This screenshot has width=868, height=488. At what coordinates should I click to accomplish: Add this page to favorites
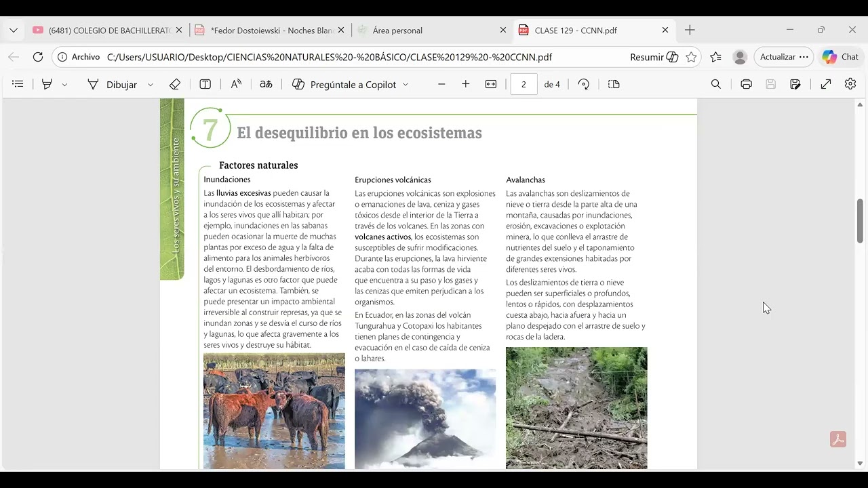click(x=691, y=57)
